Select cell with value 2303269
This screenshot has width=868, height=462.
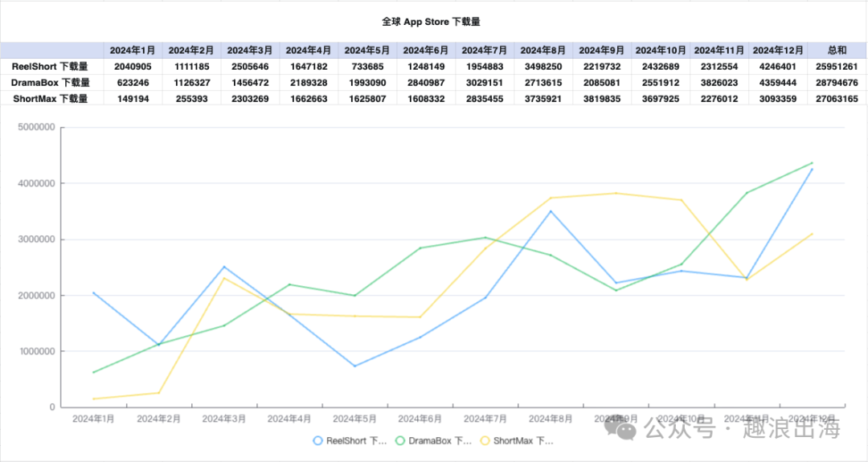coord(250,99)
